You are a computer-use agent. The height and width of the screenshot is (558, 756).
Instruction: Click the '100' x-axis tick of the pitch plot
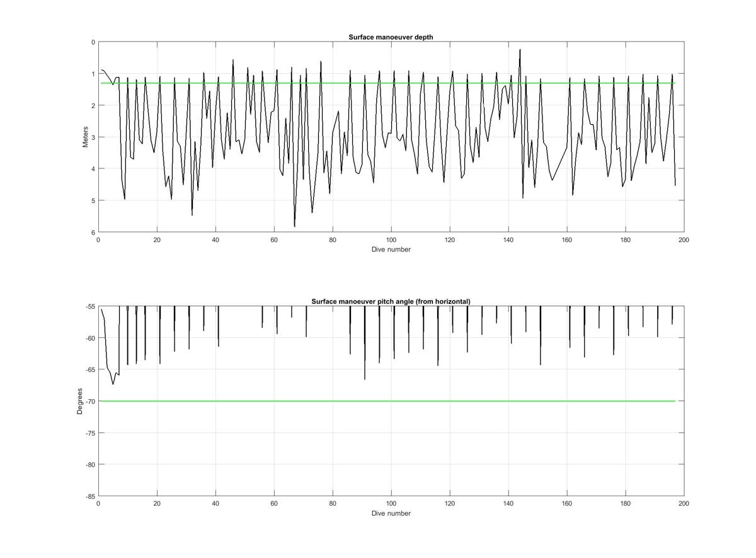[391, 504]
